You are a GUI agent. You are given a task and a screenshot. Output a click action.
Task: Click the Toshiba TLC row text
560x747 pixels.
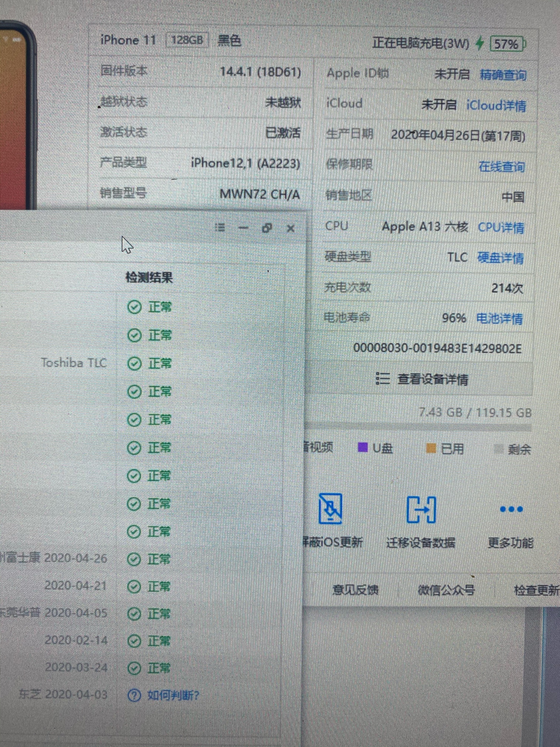(x=74, y=363)
